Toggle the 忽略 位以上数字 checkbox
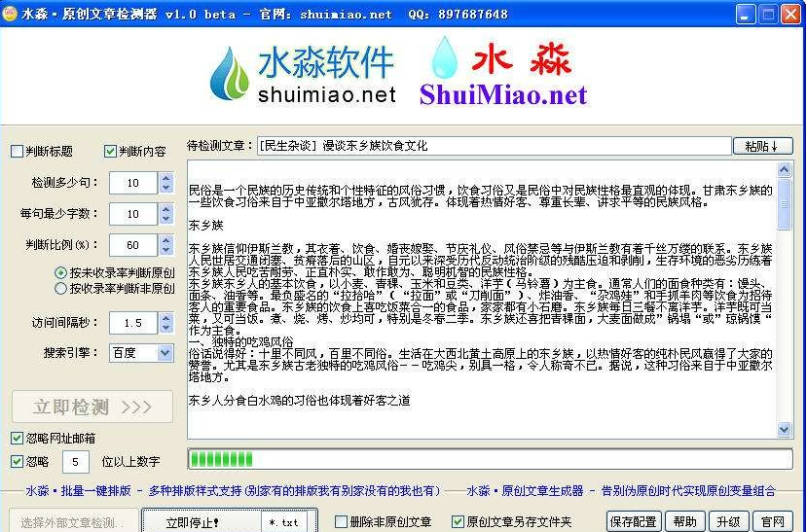Screen dimensions: 807x532 click(x=17, y=462)
